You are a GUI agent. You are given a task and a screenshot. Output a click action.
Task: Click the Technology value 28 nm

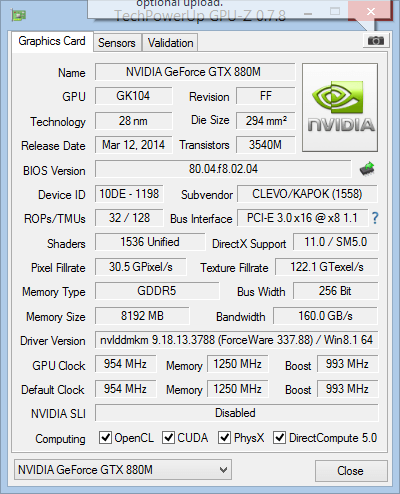(133, 121)
